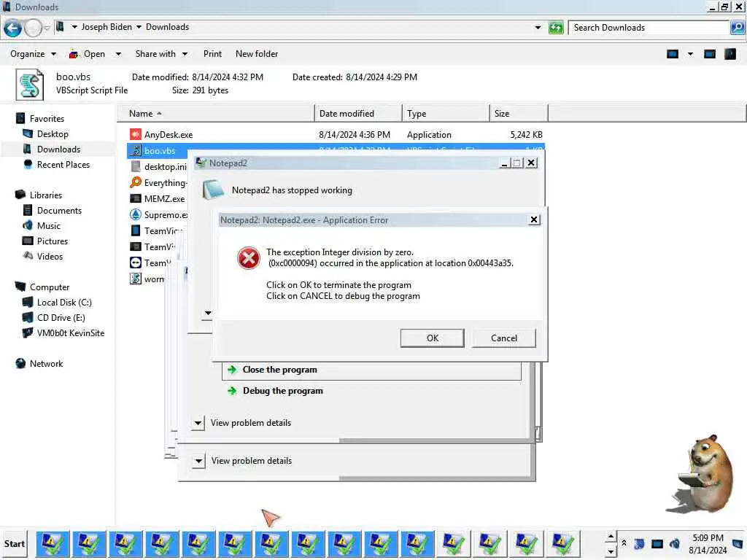Click Print in the toolbar
The image size is (747, 560).
click(212, 54)
